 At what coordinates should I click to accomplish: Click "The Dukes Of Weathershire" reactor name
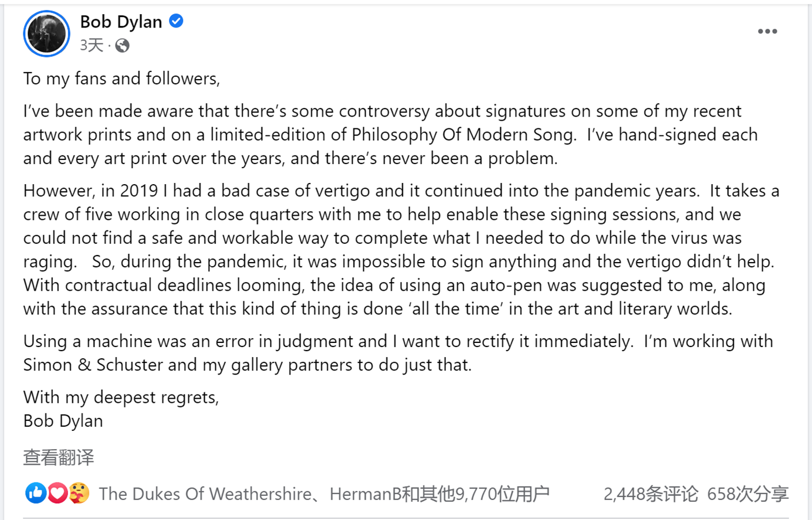tap(205, 494)
